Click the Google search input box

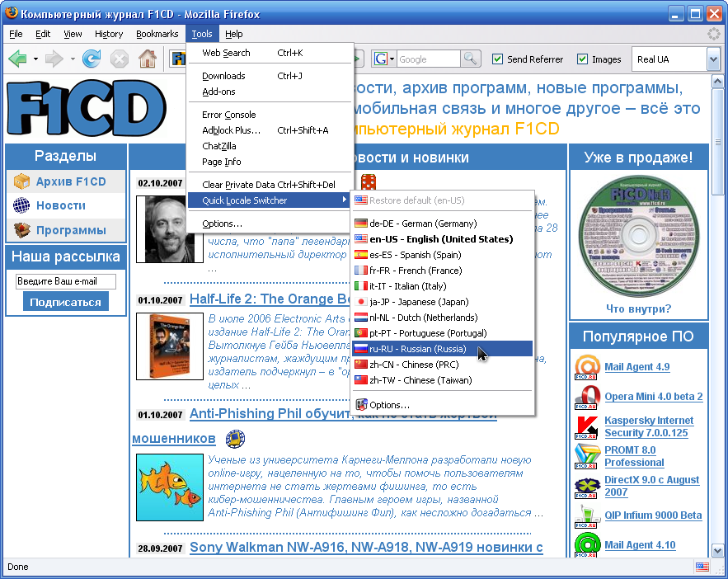pyautogui.click(x=428, y=59)
